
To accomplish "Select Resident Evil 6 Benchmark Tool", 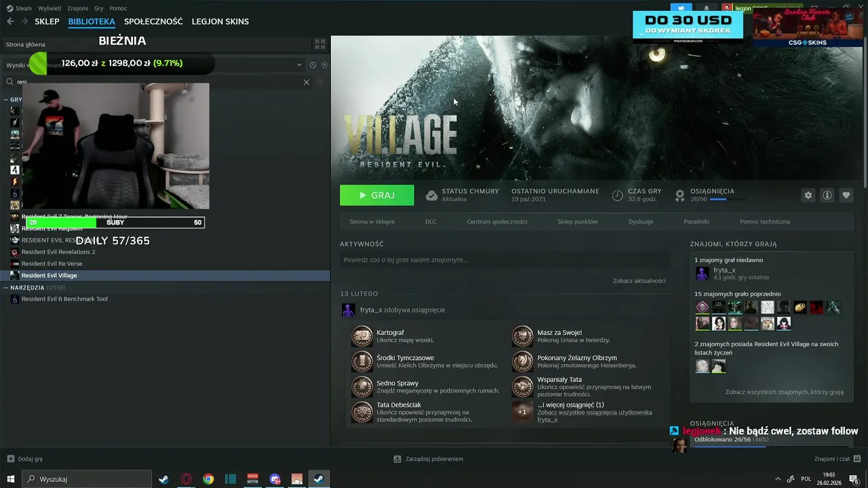I will click(x=64, y=299).
